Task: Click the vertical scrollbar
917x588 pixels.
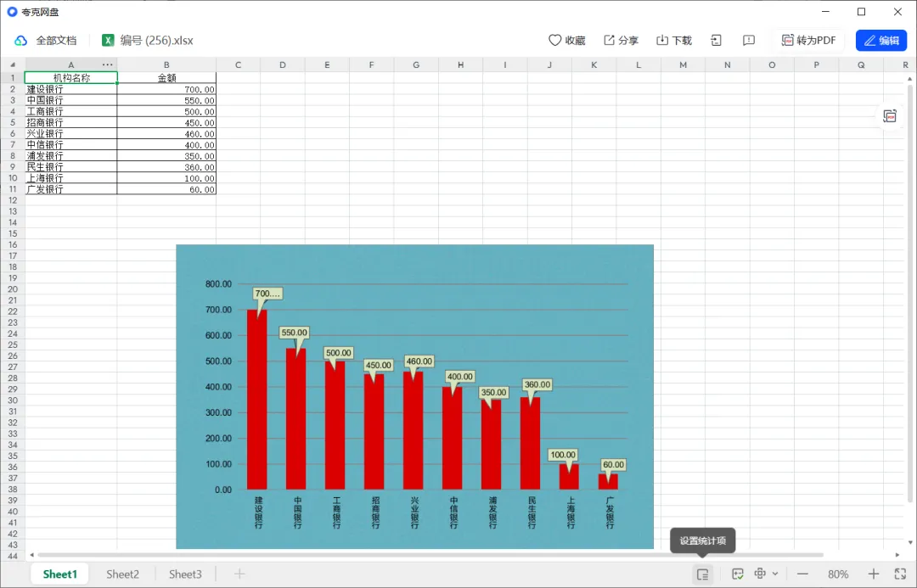Action: coord(910,292)
